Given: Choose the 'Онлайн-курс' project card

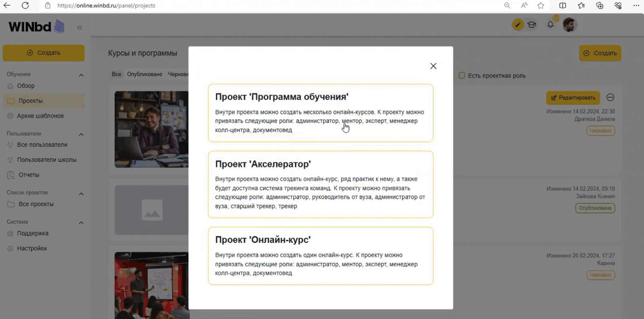Looking at the screenshot, I should (320, 256).
